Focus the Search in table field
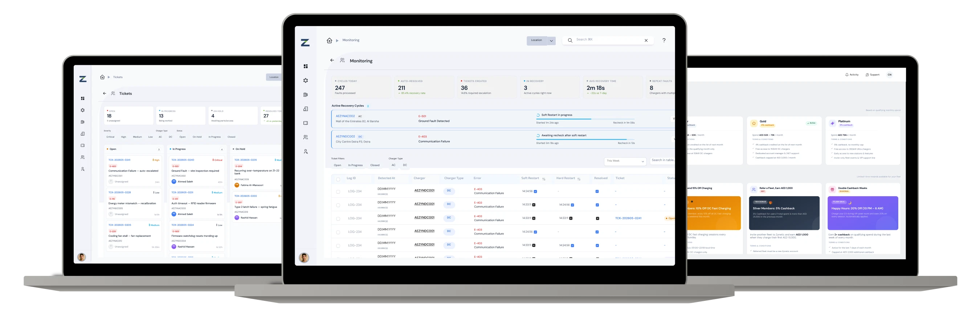Viewport: 980px width, 319px height. click(662, 161)
